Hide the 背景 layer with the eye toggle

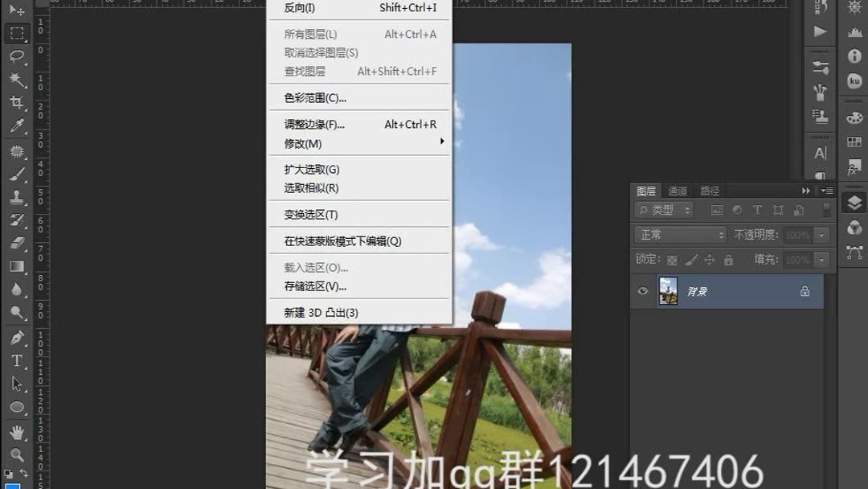pyautogui.click(x=642, y=291)
